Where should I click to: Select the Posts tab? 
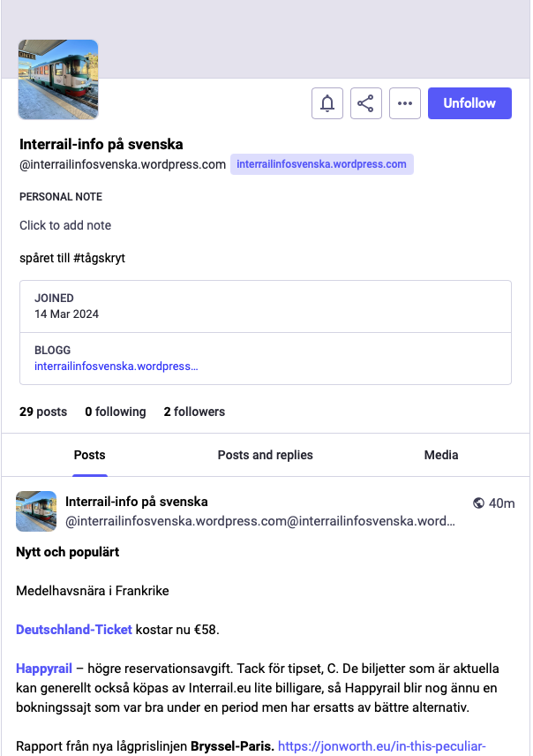tap(90, 455)
